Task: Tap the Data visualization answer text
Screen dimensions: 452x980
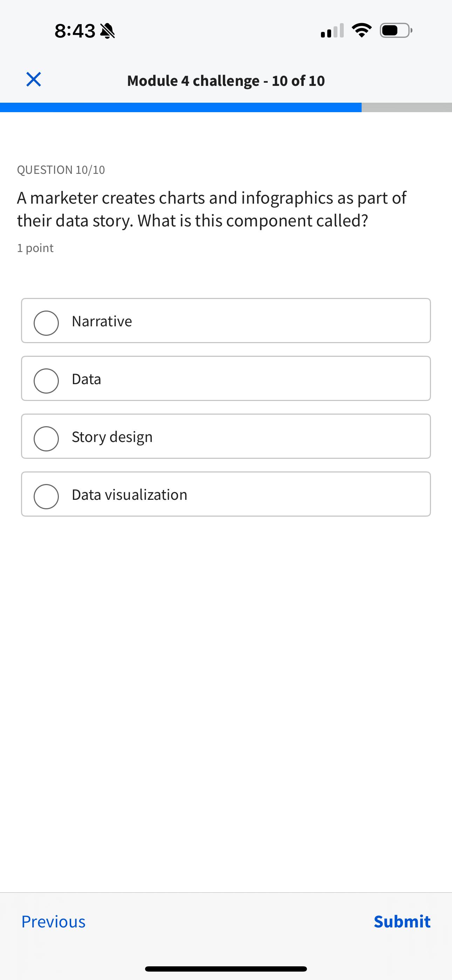Action: (x=129, y=495)
